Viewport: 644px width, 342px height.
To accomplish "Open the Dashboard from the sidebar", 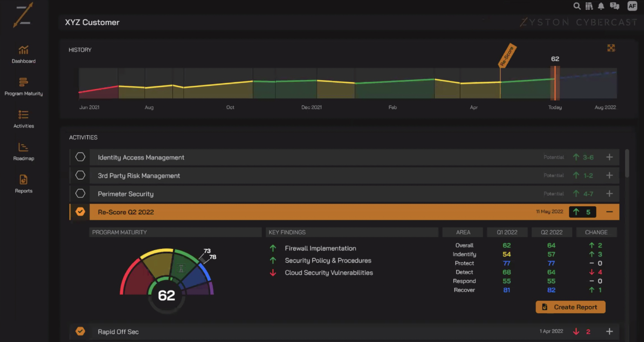I will coord(24,54).
